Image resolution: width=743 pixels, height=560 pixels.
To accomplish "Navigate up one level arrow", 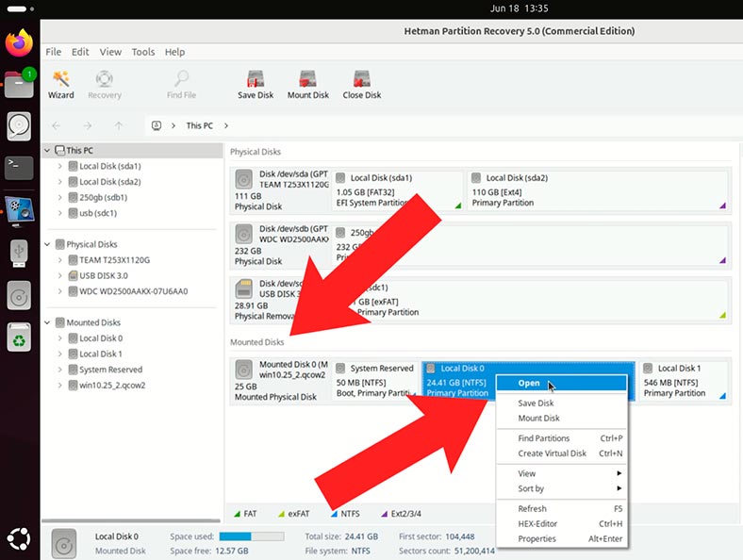I will 119,125.
